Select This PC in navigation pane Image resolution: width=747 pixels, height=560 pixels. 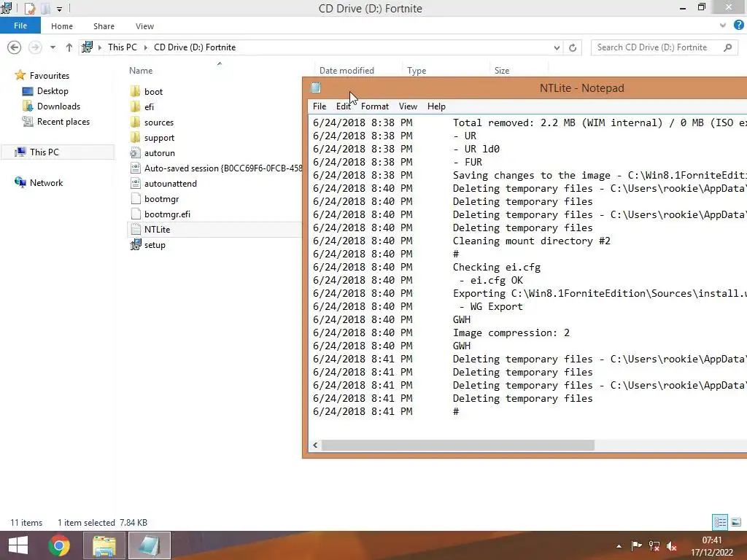point(44,152)
